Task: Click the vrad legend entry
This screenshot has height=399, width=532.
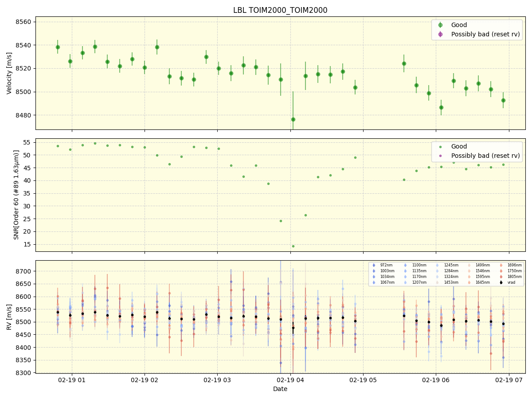Action: [507, 282]
